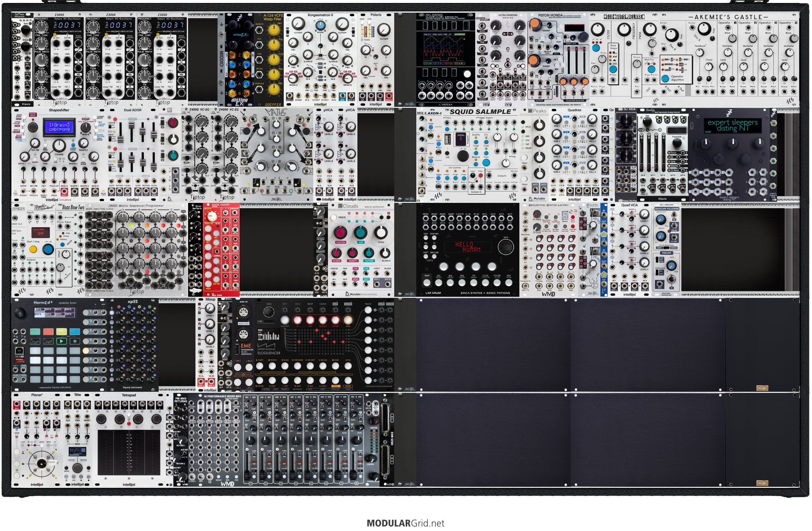Click the orange-ringed FUNC button on Eloquencer
Image resolution: width=812 pixels, height=531 pixels.
point(347,320)
